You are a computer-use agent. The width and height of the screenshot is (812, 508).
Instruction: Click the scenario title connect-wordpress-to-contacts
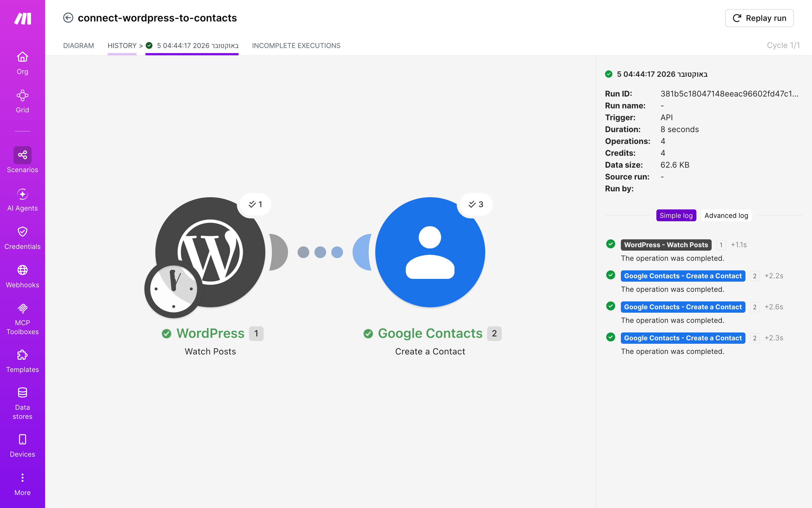[157, 18]
